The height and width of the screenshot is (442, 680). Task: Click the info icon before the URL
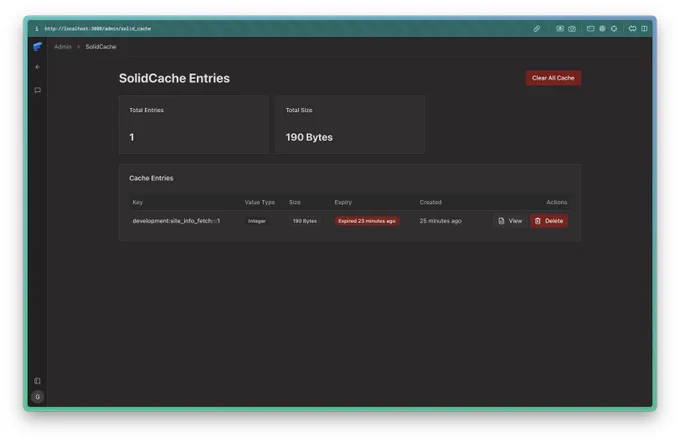[37, 29]
